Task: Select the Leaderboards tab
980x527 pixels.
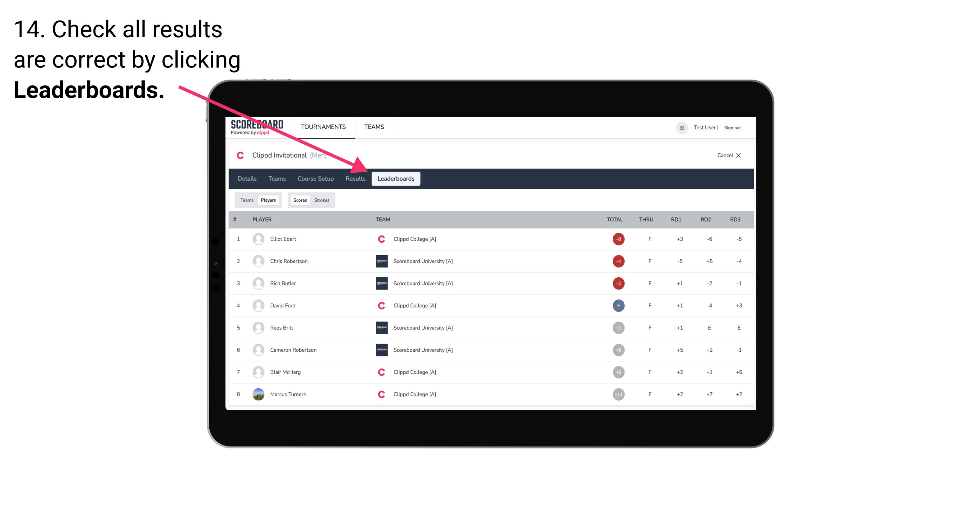Action: (x=397, y=179)
